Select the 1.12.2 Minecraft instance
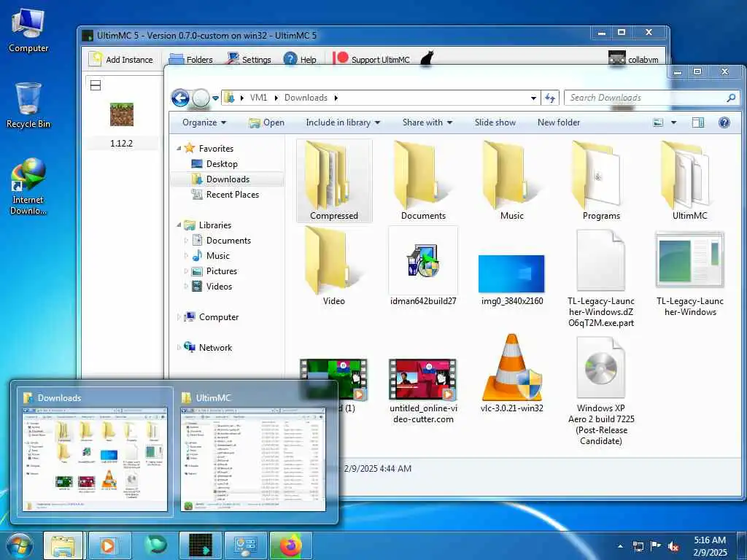Screen dimensions: 747x560 (122, 125)
